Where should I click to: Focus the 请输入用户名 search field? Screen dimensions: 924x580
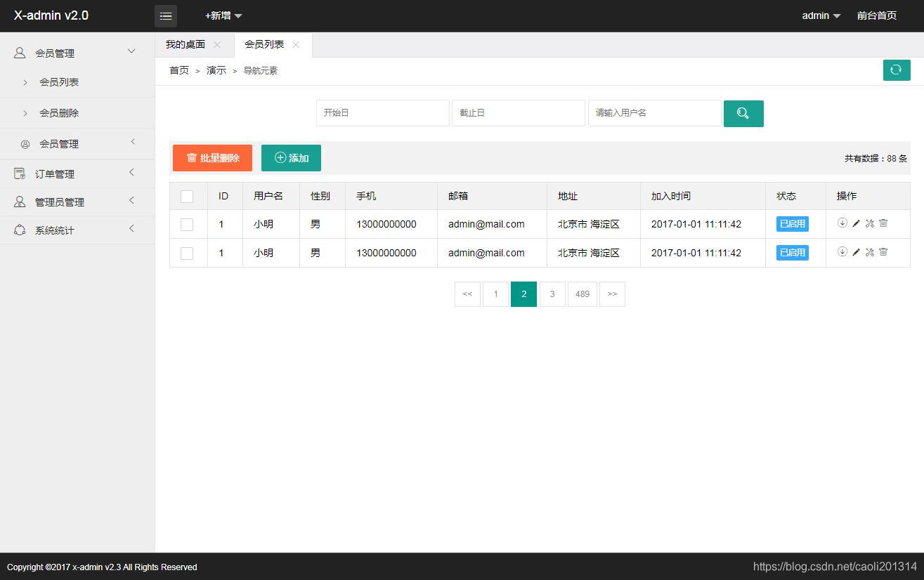[655, 113]
